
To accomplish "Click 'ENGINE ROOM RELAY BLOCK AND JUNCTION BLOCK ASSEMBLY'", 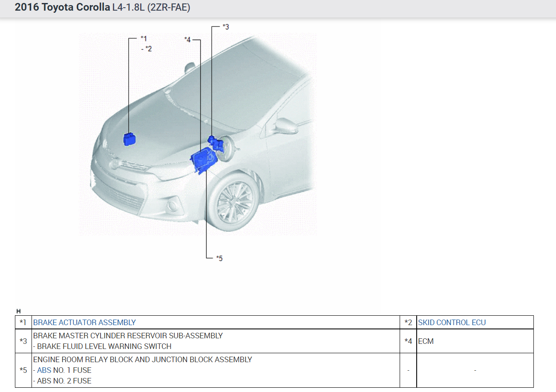I will pos(143,360).
